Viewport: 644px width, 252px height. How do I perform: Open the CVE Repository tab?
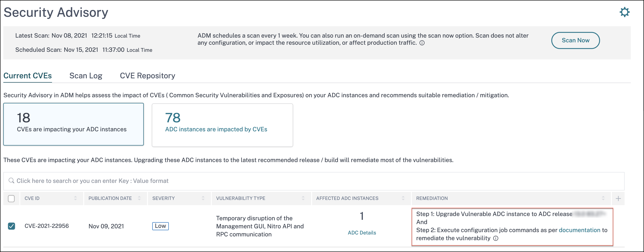click(x=148, y=75)
